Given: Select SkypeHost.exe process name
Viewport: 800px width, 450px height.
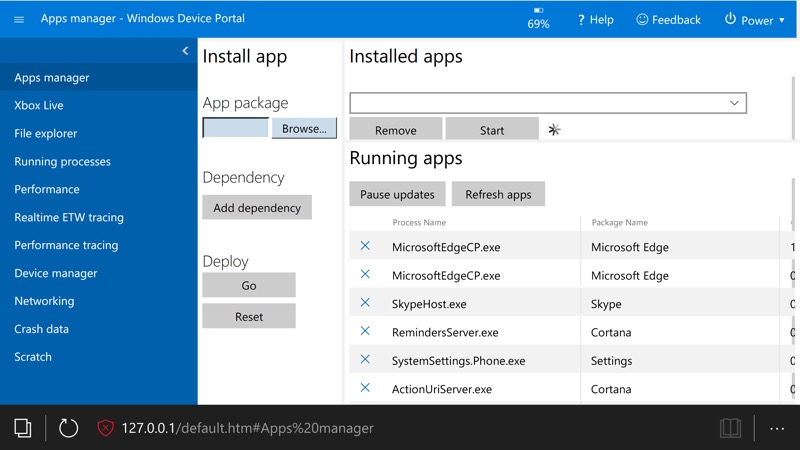Looking at the screenshot, I should (429, 304).
